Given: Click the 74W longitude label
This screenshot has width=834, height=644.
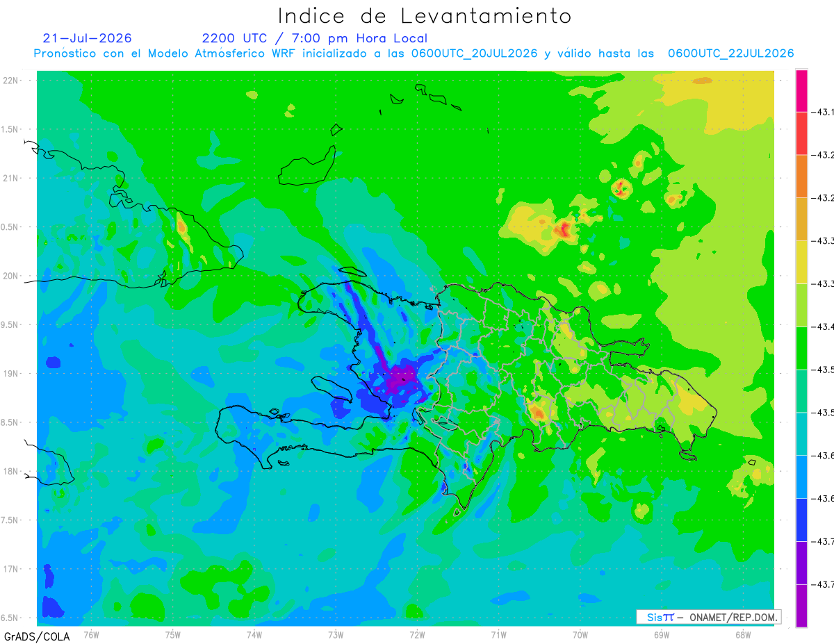Looking at the screenshot, I should coord(254,634).
